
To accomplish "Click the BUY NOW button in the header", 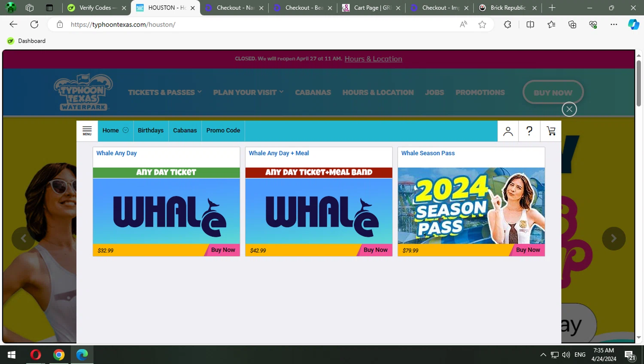I will tap(553, 92).
